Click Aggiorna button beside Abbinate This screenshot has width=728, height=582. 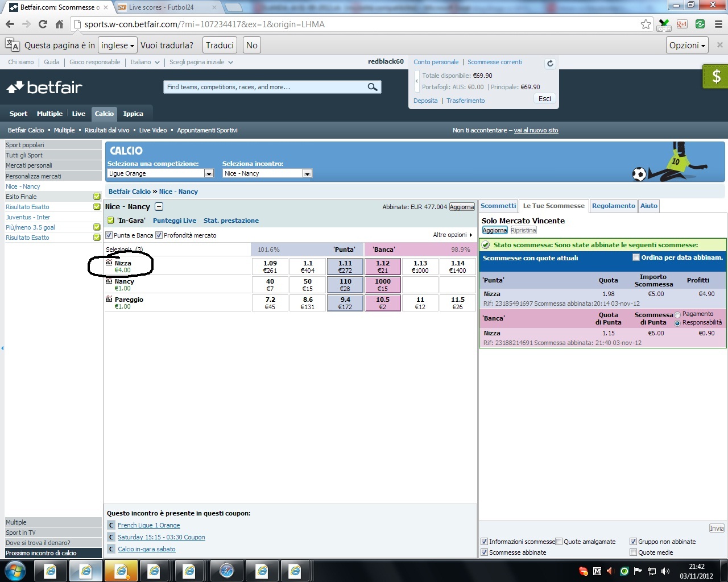tap(462, 207)
